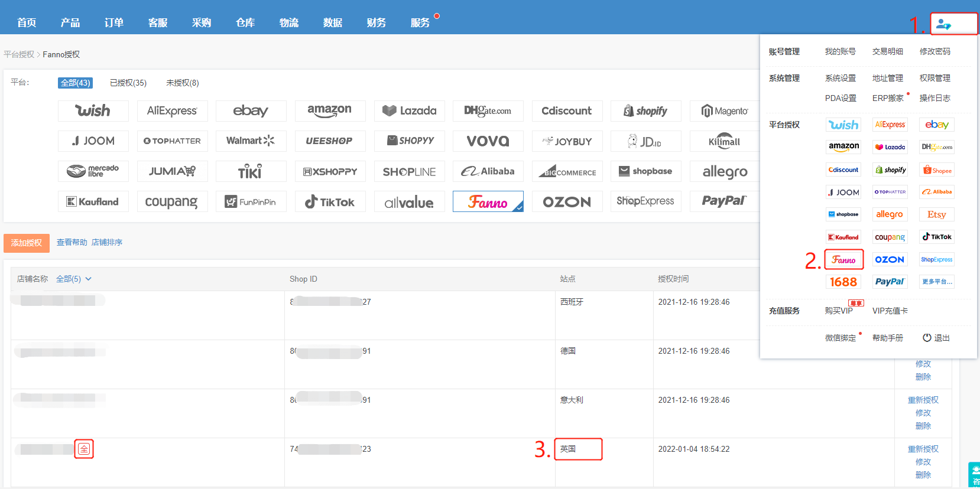Select the JOOM platform tile

pos(93,141)
